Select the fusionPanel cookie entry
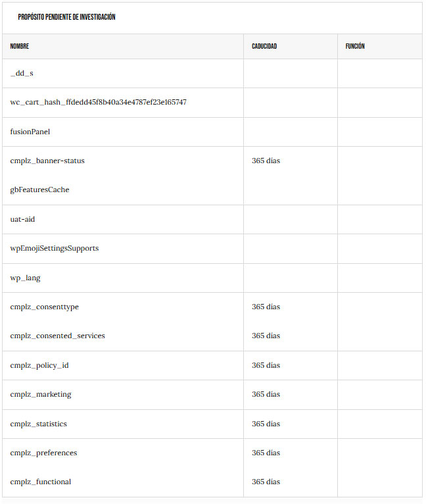426x504 pixels. [30, 132]
